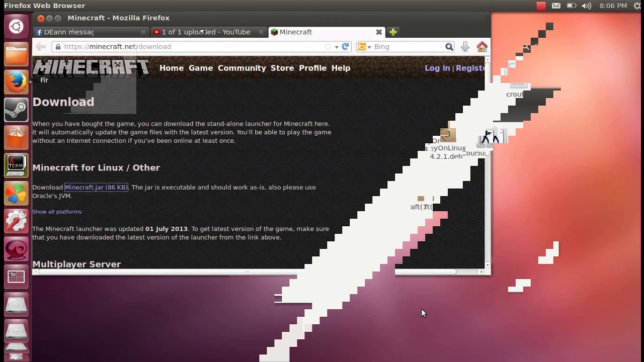The height and width of the screenshot is (362, 644).
Task: Click the 'Minecraft for Linux / Other' heading
Action: click(x=96, y=167)
